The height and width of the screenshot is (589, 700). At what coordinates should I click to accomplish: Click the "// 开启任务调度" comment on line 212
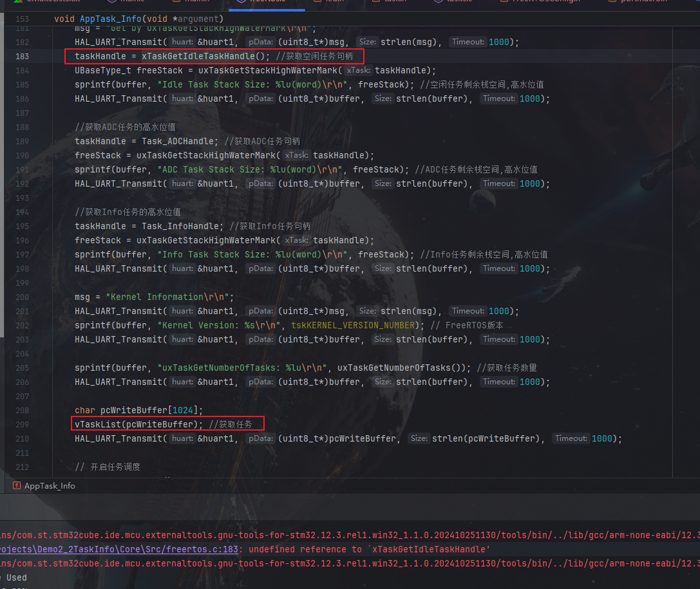pyautogui.click(x=108, y=467)
